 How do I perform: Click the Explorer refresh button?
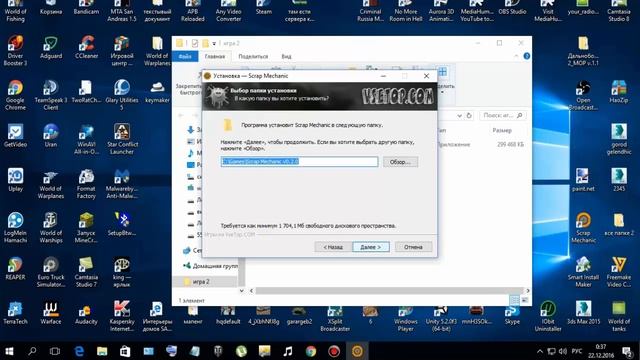(x=469, y=116)
